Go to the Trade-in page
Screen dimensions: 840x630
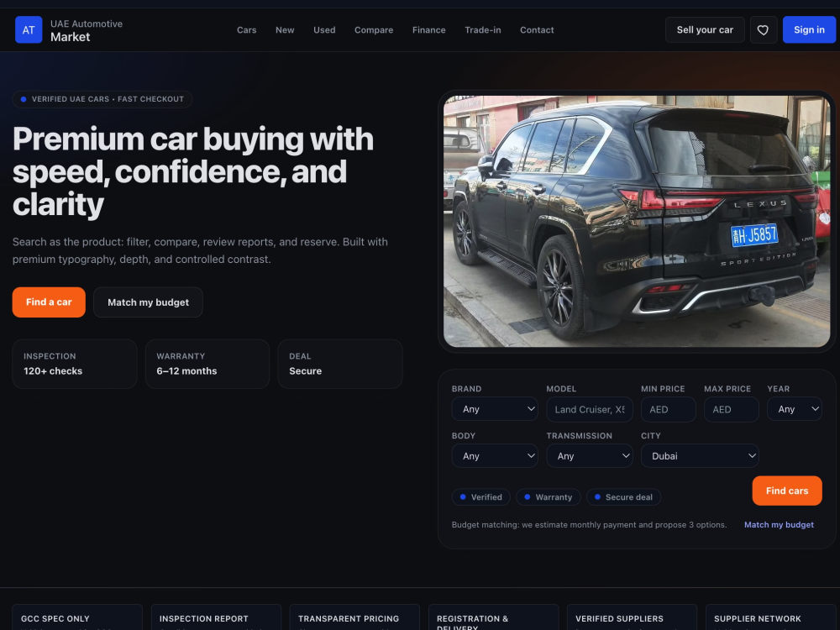coord(483,30)
